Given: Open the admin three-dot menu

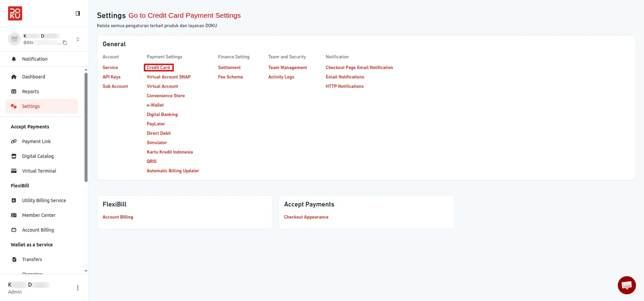Looking at the screenshot, I should tap(78, 288).
